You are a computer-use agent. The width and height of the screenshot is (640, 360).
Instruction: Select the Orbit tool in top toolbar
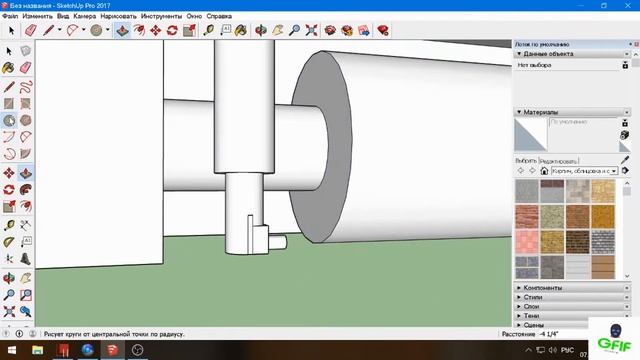[x=260, y=30]
